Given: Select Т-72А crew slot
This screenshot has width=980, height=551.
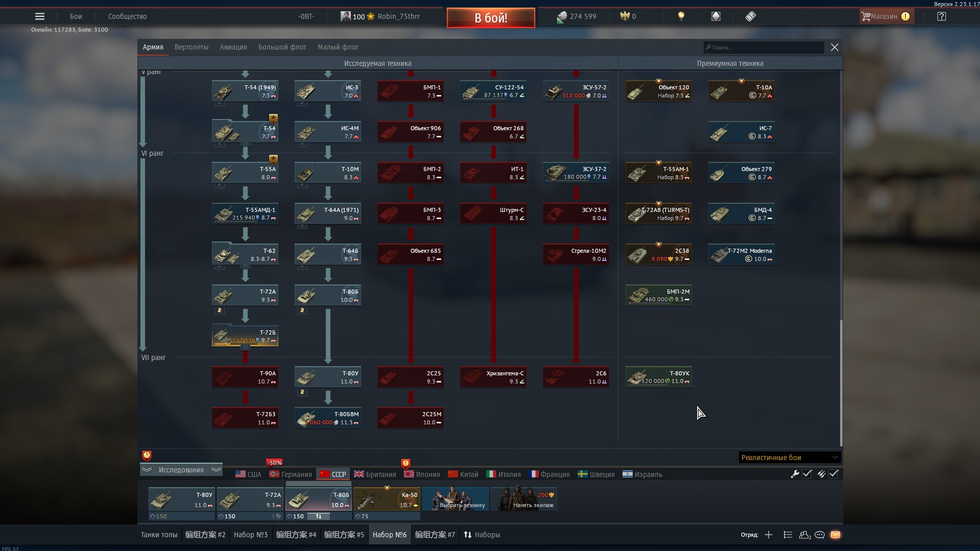Looking at the screenshot, I should tap(250, 499).
